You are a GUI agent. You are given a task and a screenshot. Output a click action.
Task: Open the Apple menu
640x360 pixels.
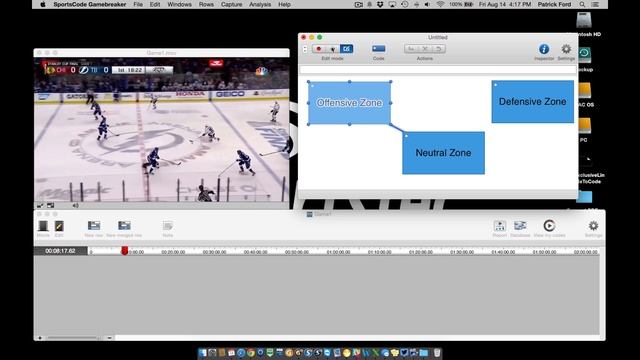click(x=43, y=4)
